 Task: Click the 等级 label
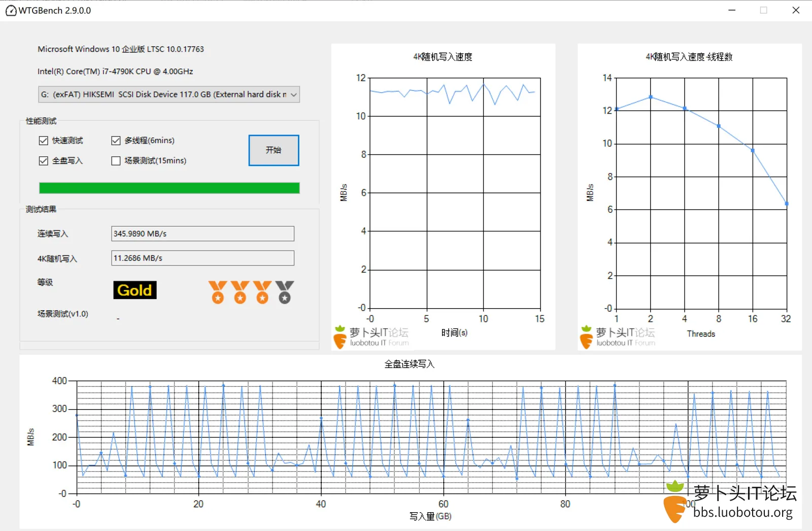click(45, 282)
